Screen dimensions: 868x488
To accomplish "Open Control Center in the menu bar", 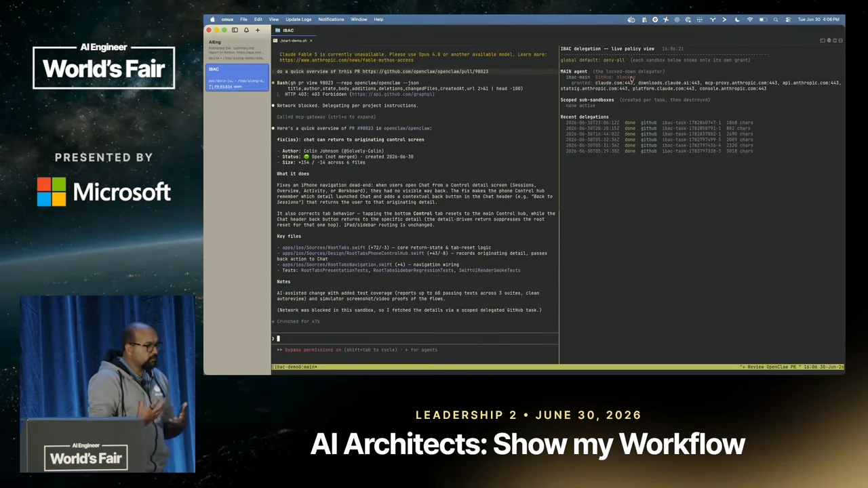I will 787,20.
